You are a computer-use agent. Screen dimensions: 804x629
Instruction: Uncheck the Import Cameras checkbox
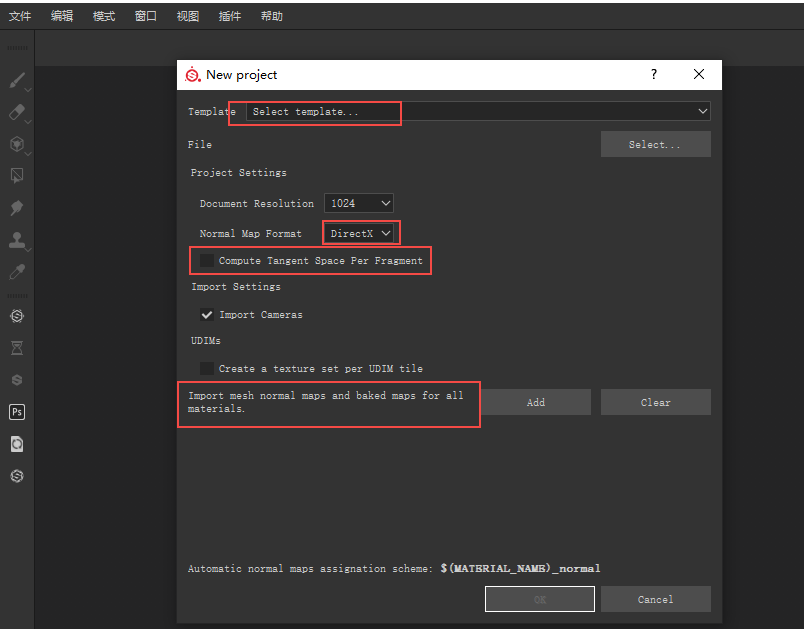207,315
